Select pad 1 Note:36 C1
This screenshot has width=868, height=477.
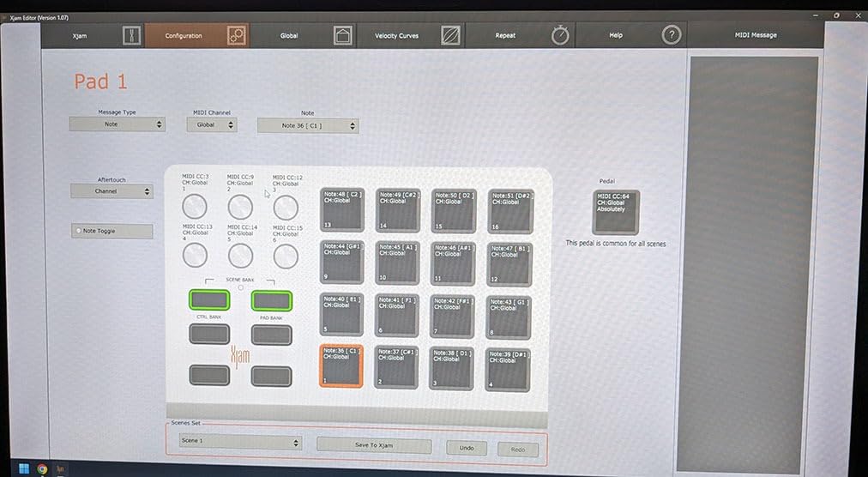pos(341,366)
